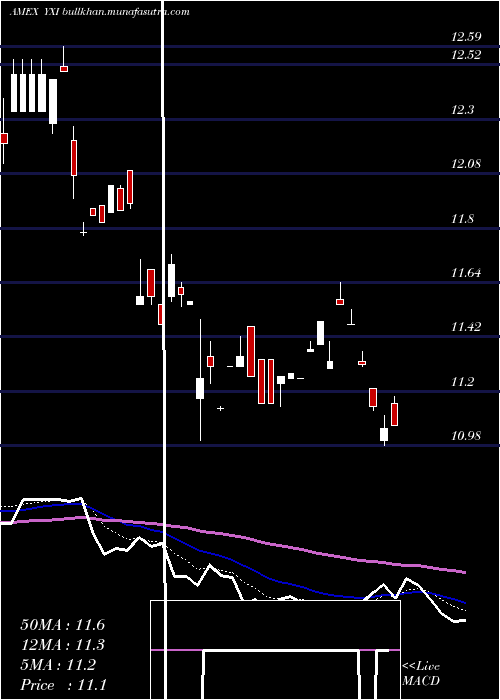Viewport: 500px width, 700px height.
Task: Click the 12.3 price level label
Action: 462,110
